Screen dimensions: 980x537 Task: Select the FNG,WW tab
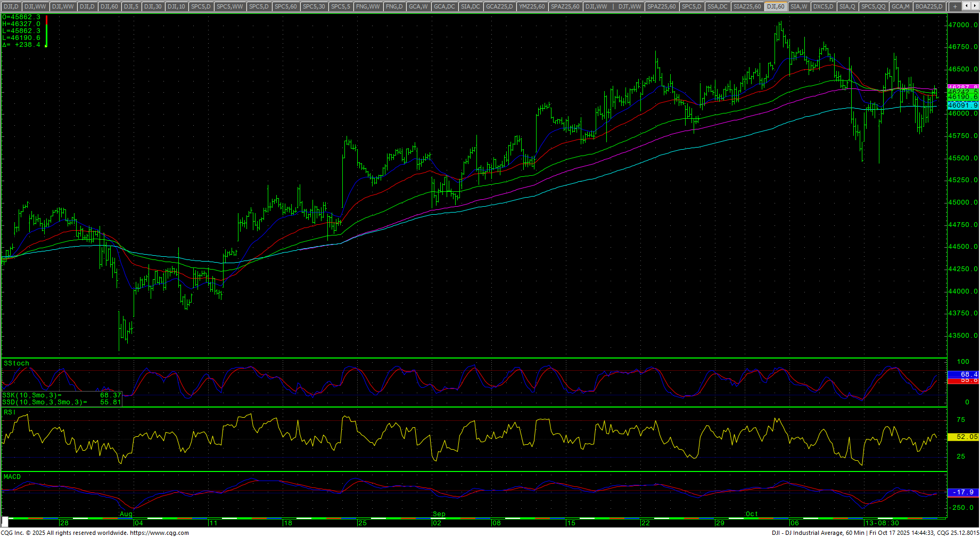point(368,6)
